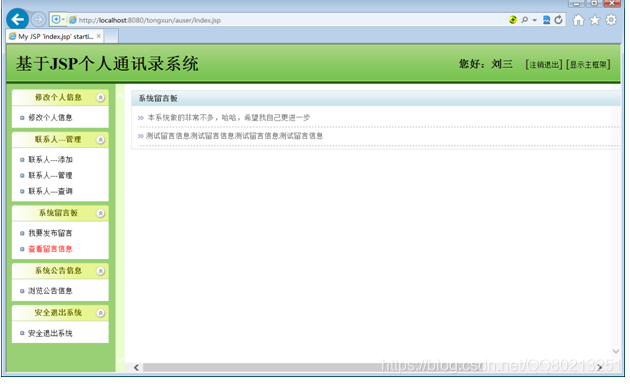Open 浏览公告信息 menu link
Viewport: 630px width, 384px height.
50,291
